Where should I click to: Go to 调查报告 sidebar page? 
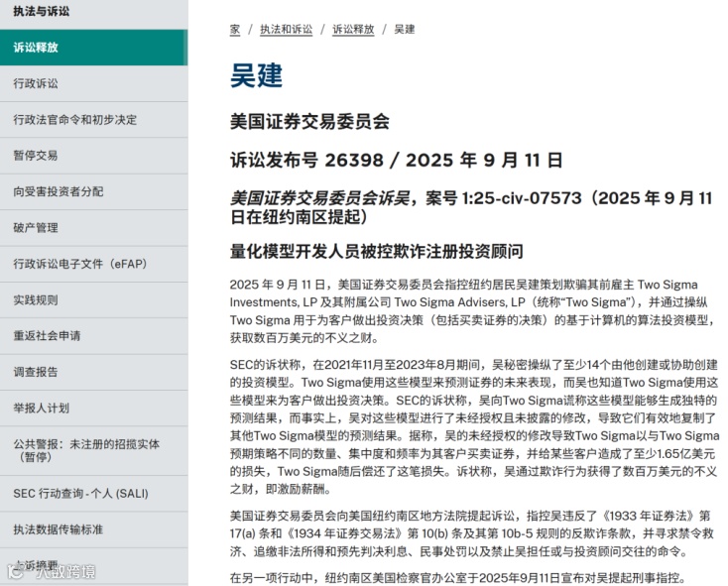tap(94, 372)
